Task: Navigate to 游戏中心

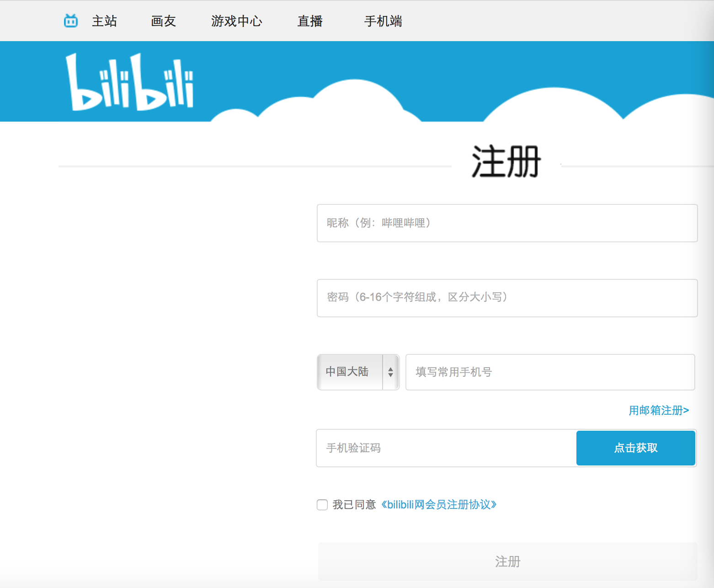Action: point(236,21)
